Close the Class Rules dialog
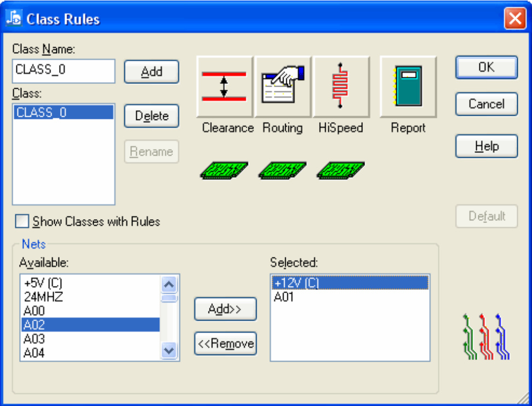The width and height of the screenshot is (532, 406). [515, 19]
